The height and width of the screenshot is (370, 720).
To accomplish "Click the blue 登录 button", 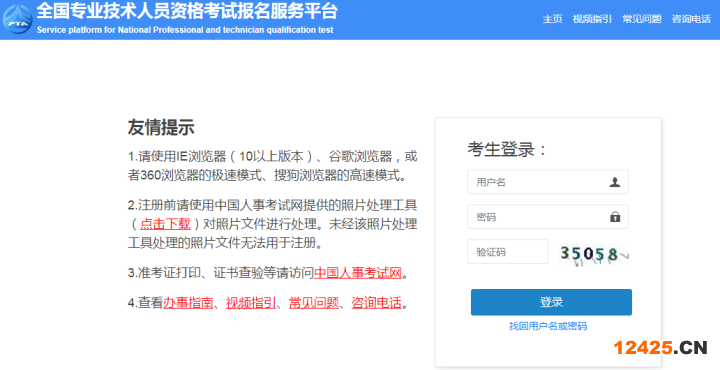I will (551, 302).
